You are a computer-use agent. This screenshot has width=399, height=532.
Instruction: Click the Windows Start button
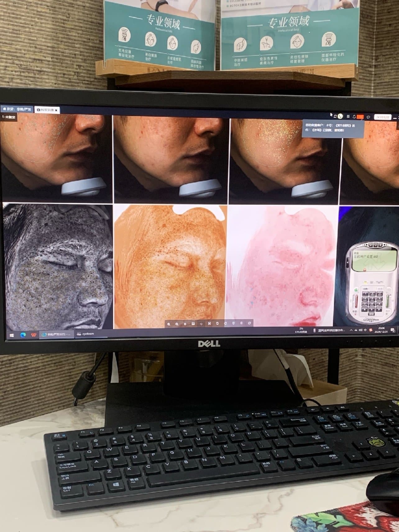[12, 335]
